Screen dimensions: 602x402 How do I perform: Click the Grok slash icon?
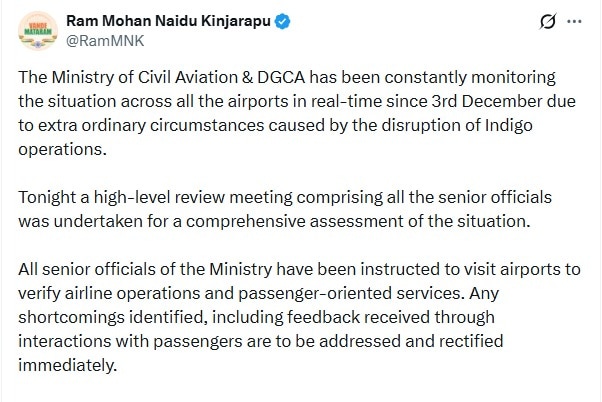(547, 21)
